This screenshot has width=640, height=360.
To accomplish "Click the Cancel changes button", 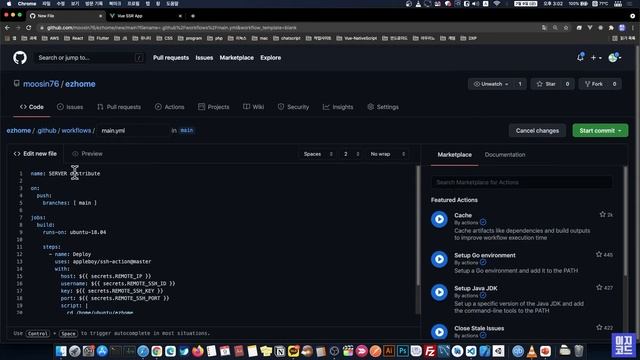I will pos(537,131).
